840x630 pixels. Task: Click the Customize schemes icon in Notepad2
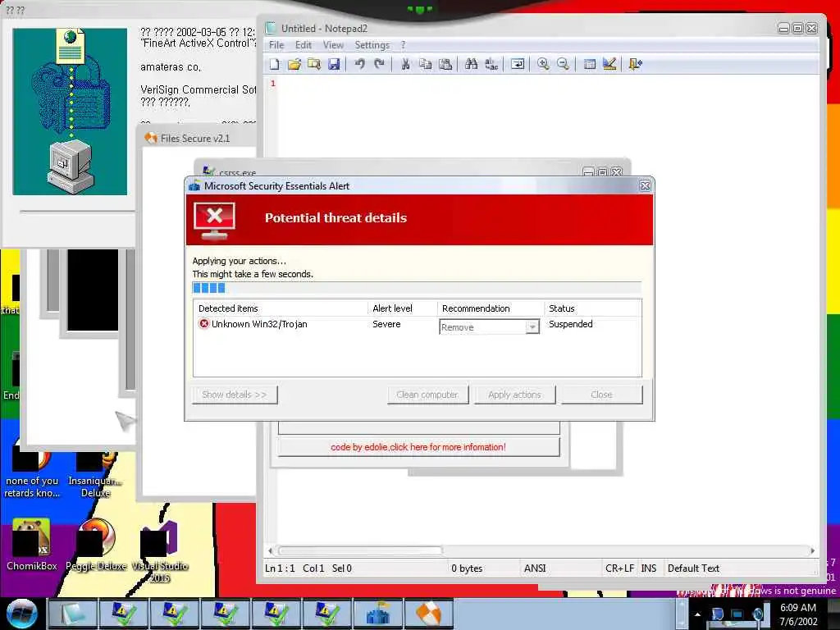pos(609,64)
